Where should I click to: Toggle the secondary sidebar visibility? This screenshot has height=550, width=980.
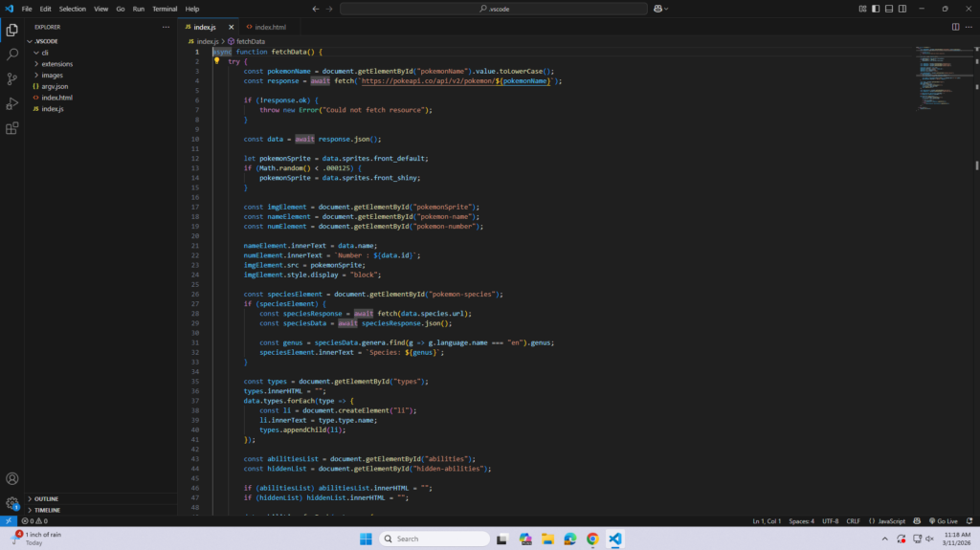902,9
